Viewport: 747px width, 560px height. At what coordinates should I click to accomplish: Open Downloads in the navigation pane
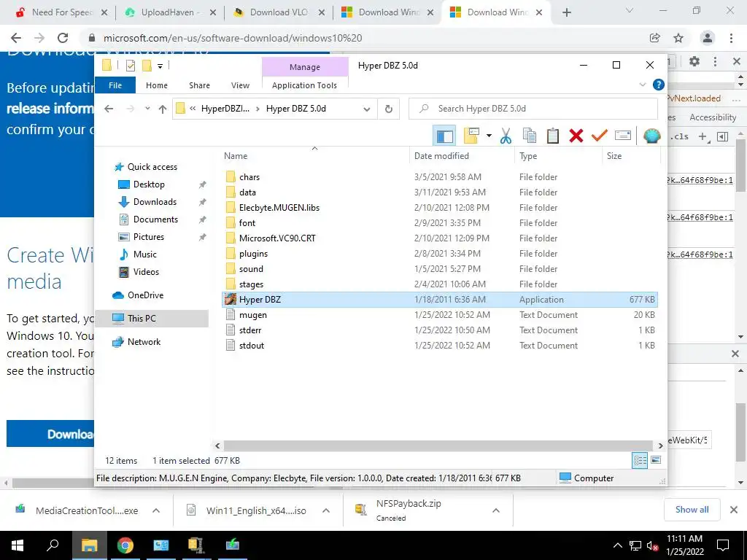(155, 202)
